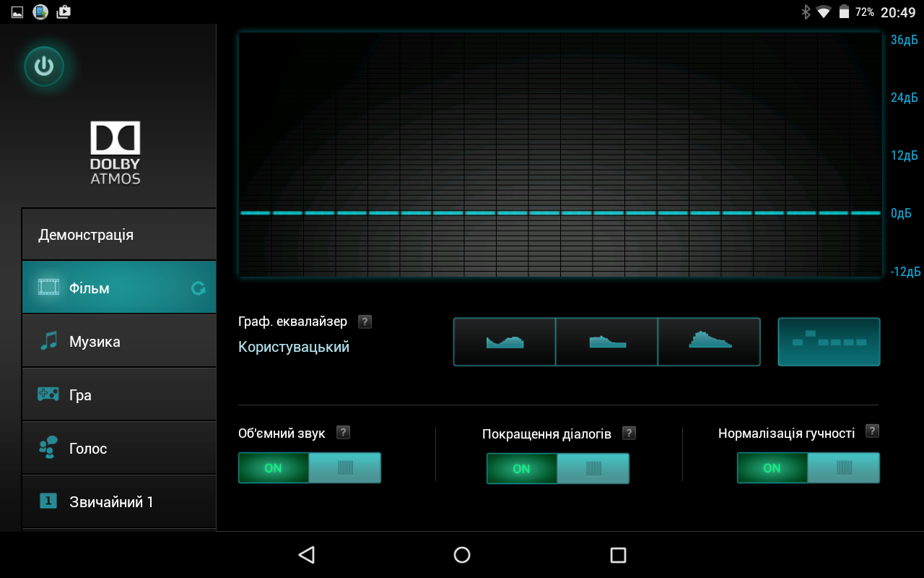Choose the custom equalizer preset button
The width and height of the screenshot is (924, 578).
[x=829, y=342]
